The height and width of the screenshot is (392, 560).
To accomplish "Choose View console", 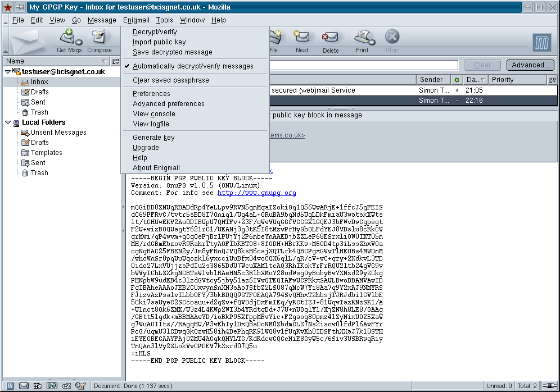I will pyautogui.click(x=154, y=114).
